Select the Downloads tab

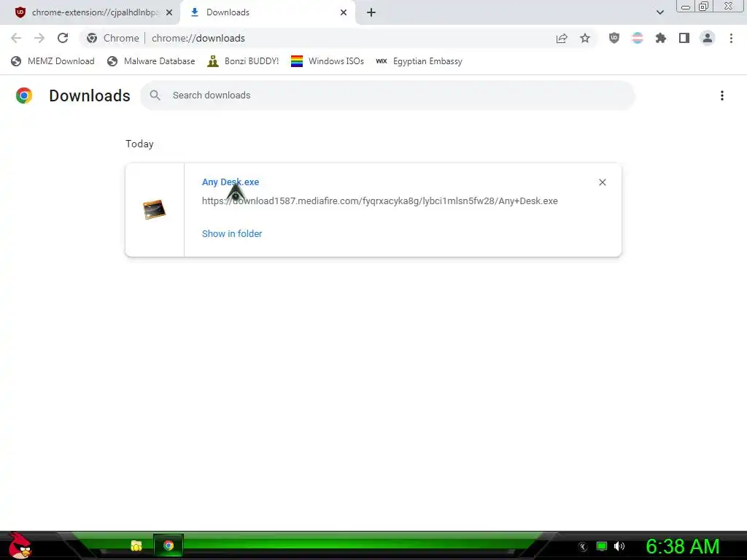point(267,12)
